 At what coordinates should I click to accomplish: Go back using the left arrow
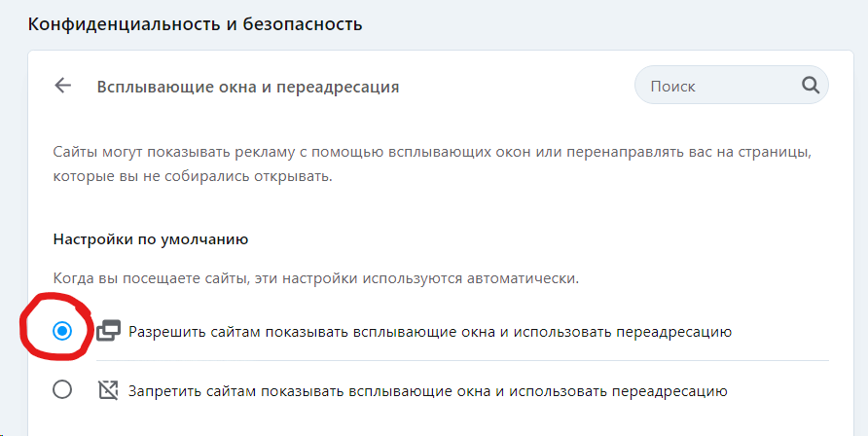click(x=63, y=86)
